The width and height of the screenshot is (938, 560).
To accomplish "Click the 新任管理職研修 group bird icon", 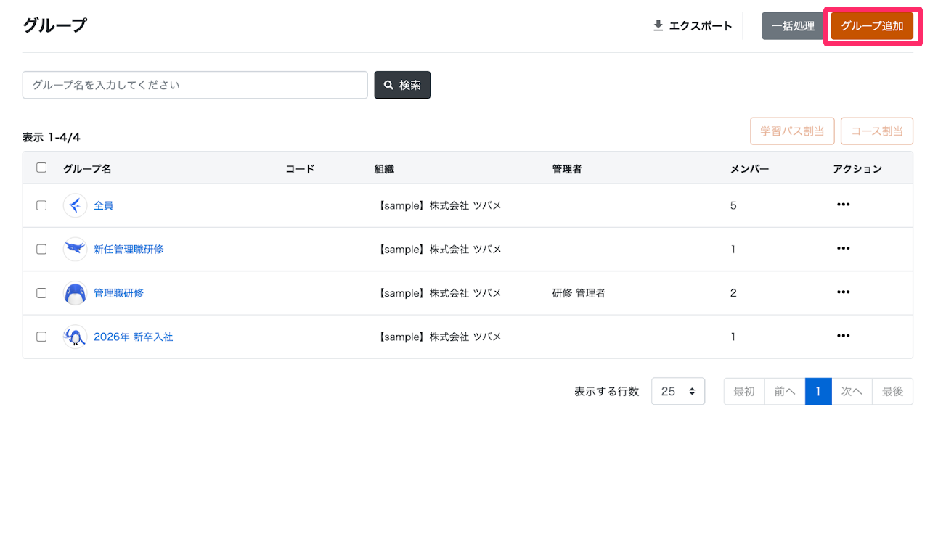I will 75,249.
